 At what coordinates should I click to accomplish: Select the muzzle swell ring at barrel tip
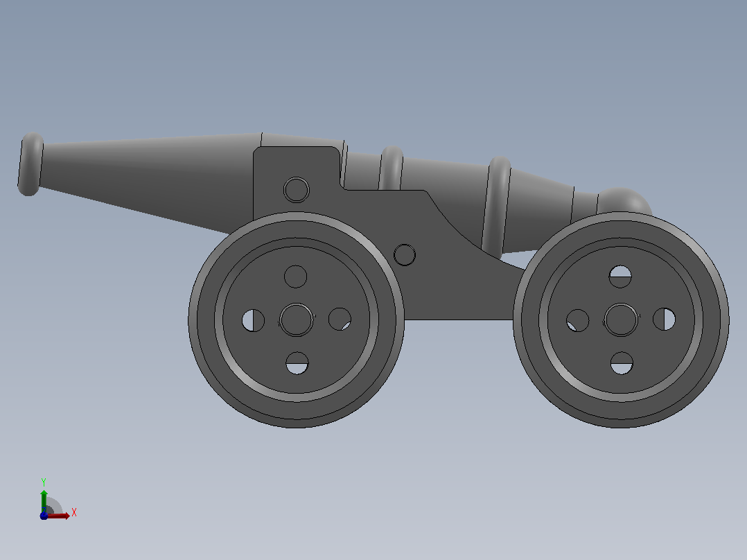[x=30, y=164]
